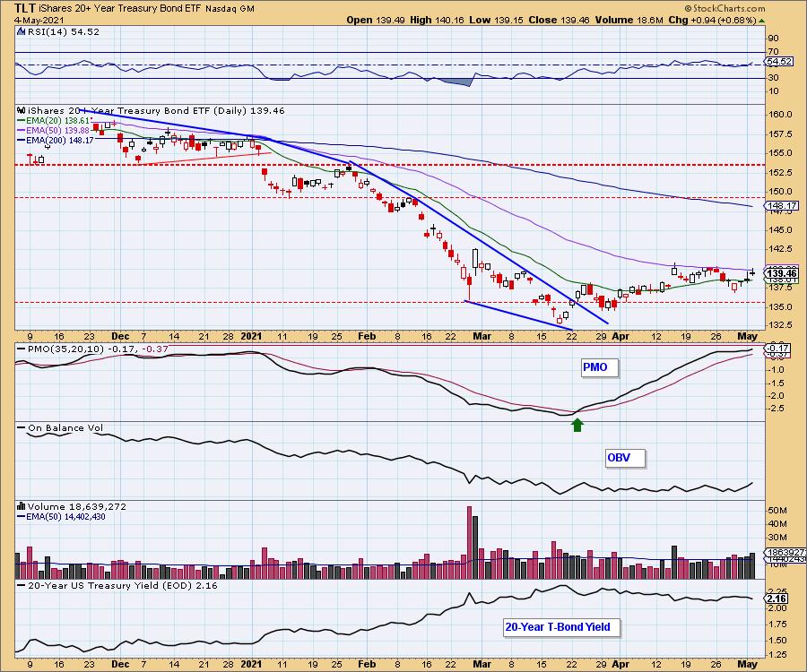The height and width of the screenshot is (672, 807).
Task: Click the 1.25 yield axis label
Action: point(777,654)
